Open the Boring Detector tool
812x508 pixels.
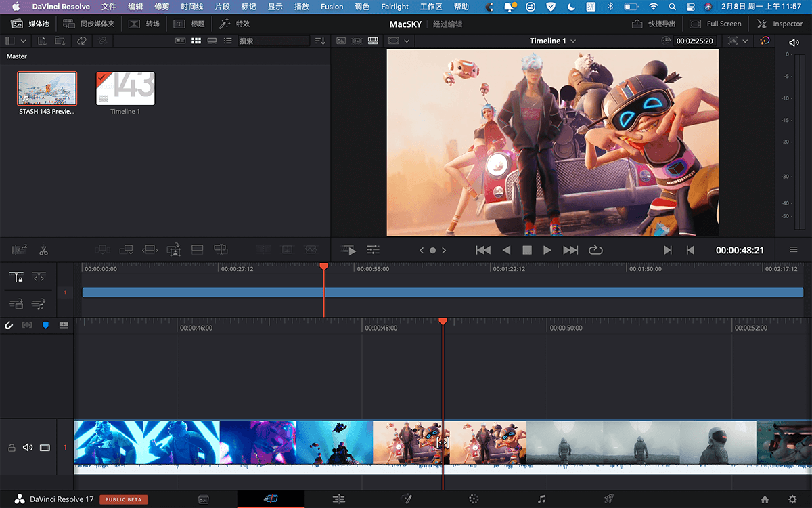coord(20,250)
